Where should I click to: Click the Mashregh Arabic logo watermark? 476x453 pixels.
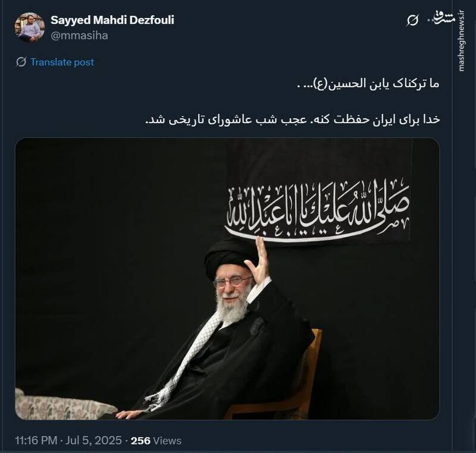tap(444, 18)
